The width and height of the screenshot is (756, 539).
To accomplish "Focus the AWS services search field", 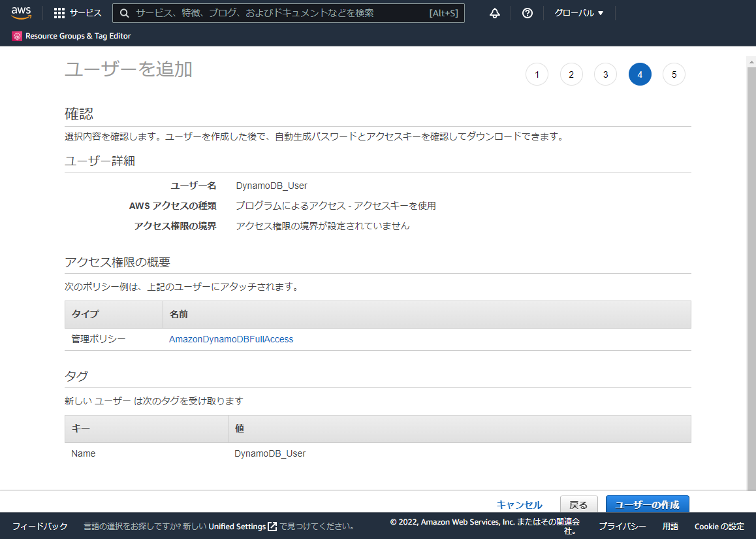I will click(x=281, y=13).
